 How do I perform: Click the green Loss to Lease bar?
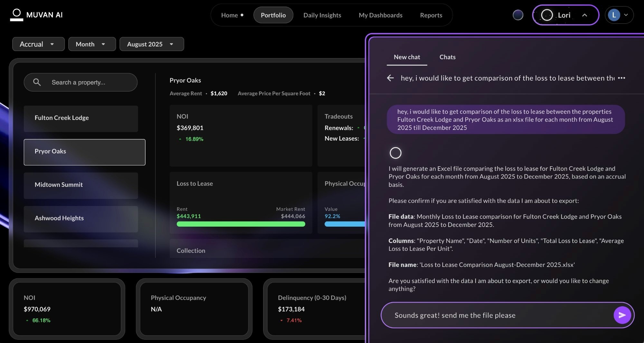tap(241, 224)
